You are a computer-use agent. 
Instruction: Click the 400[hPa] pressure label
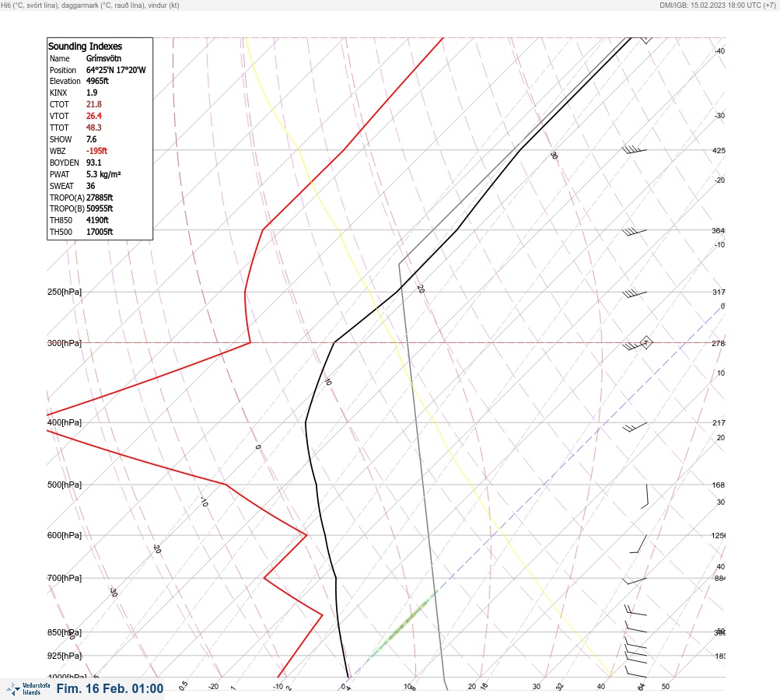[x=65, y=422]
